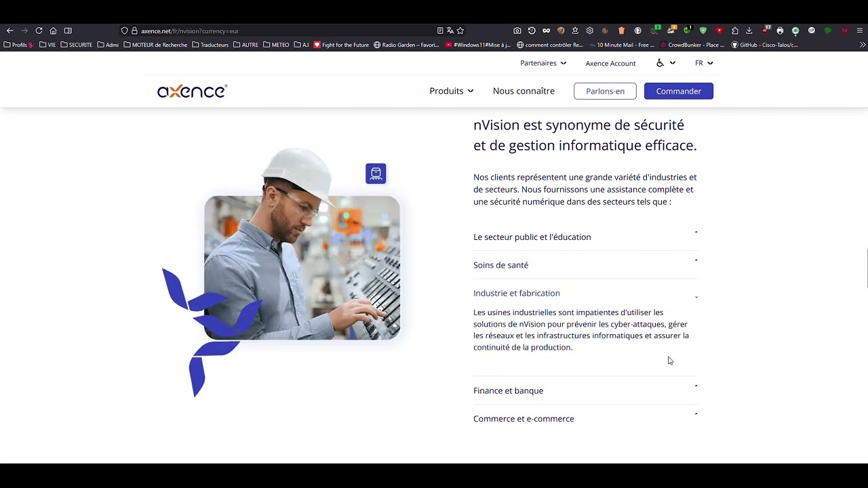
Task: Open the green shield extension
Action: pos(703,30)
